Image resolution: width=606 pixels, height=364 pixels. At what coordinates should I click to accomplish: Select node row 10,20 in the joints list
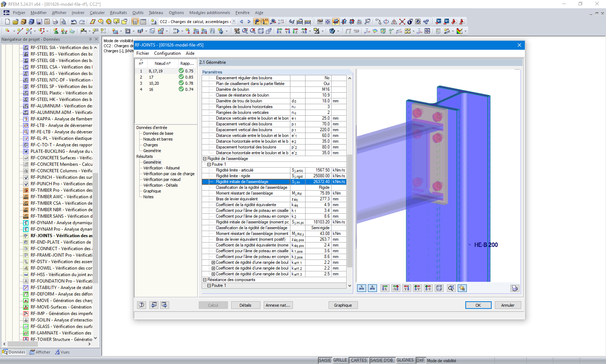tap(166, 83)
